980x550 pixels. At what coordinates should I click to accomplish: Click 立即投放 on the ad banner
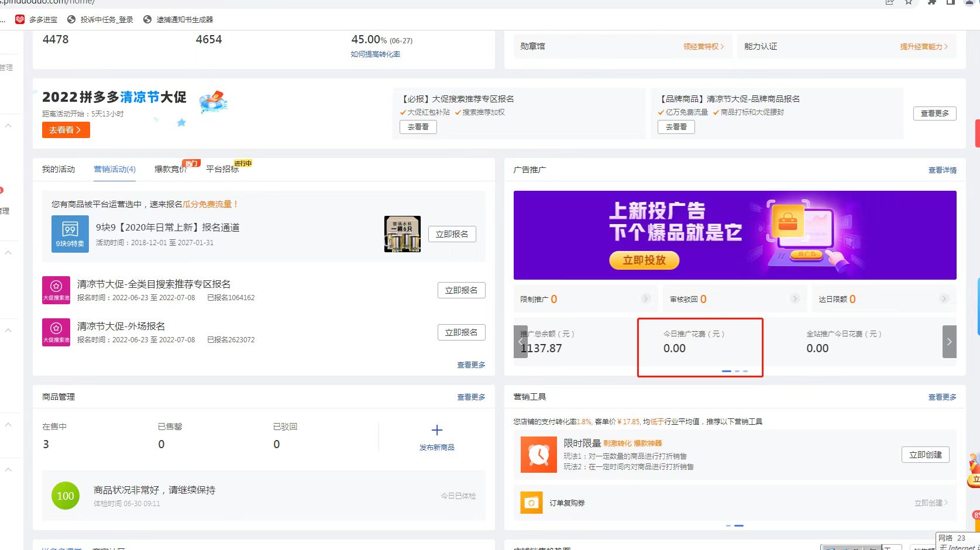click(x=644, y=260)
